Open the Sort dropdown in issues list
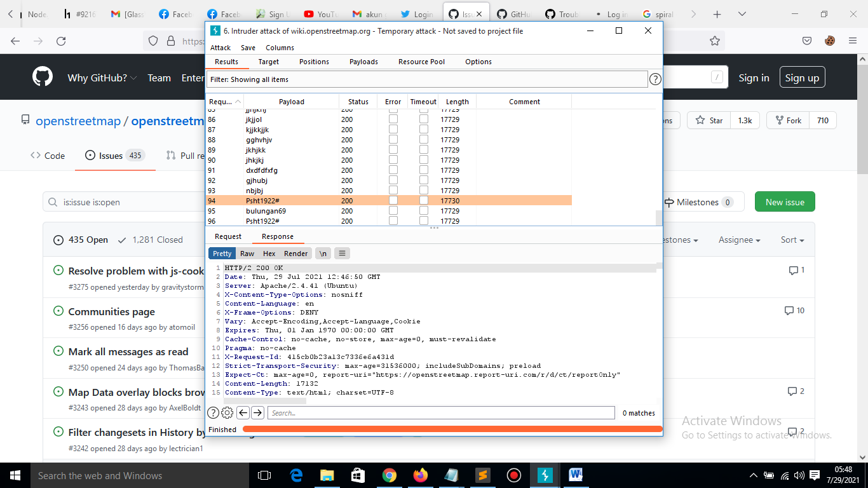Viewport: 868px width, 488px height. click(792, 240)
